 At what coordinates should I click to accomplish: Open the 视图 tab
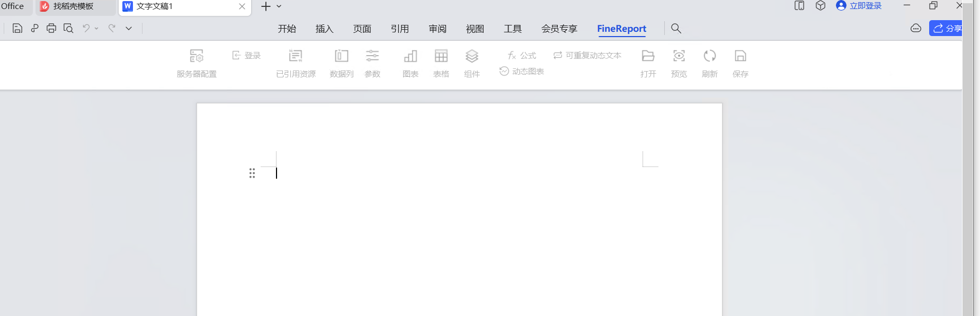click(x=475, y=29)
